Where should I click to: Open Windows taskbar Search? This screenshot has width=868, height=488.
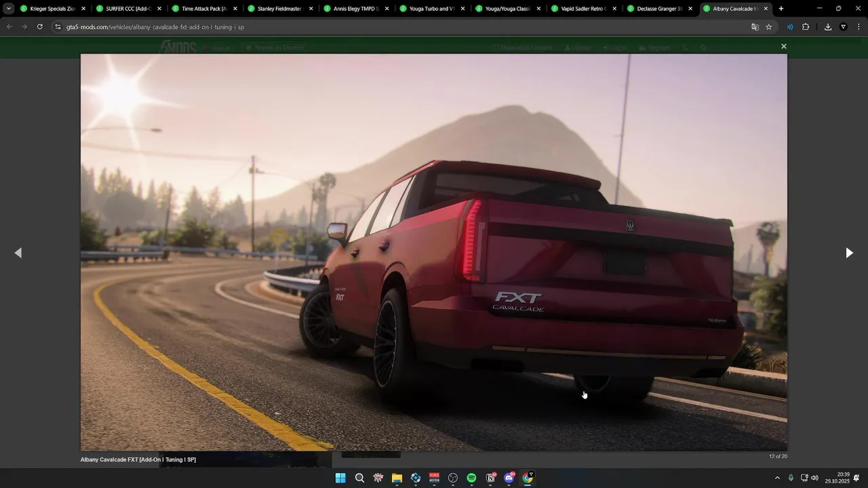pyautogui.click(x=359, y=478)
